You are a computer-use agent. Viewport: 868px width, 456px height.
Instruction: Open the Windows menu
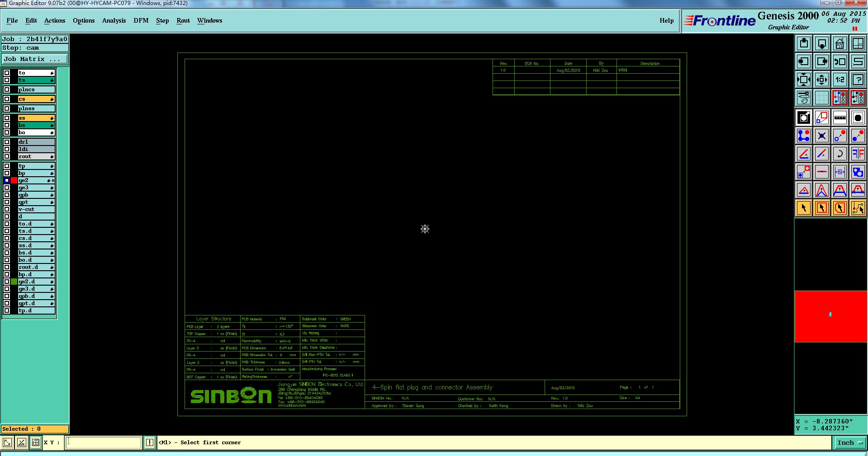click(209, 20)
